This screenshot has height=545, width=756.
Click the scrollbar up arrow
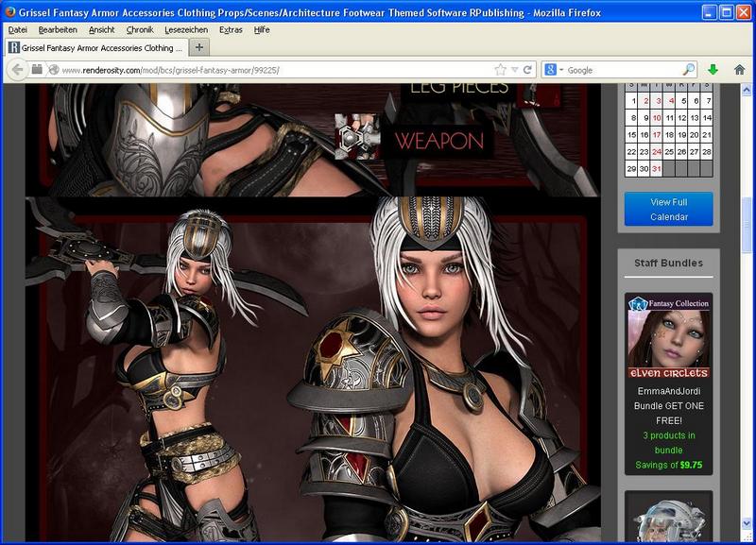click(747, 90)
